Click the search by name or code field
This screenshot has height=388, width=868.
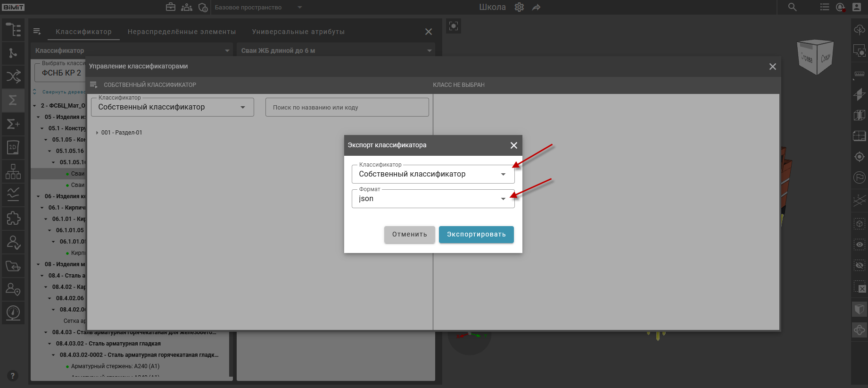click(x=347, y=108)
